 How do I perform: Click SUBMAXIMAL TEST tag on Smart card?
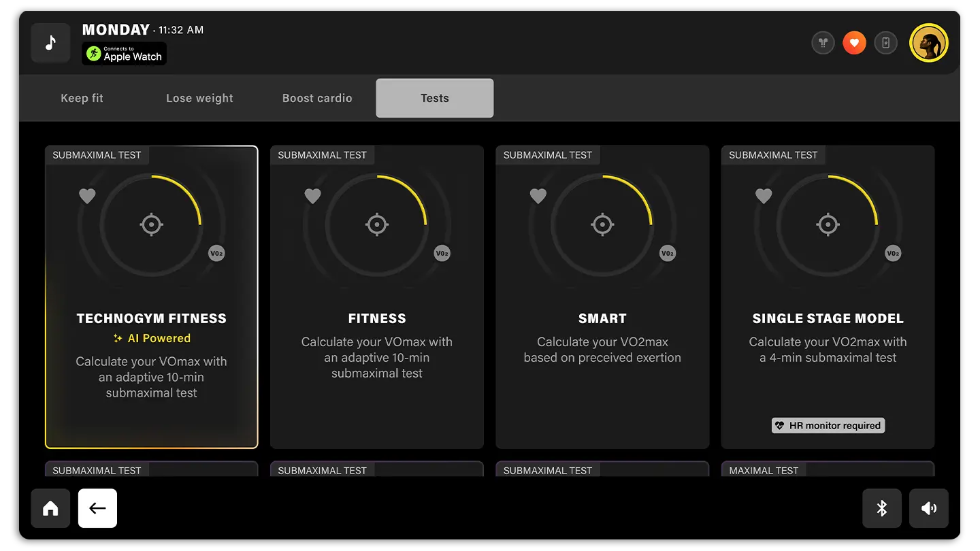(548, 155)
